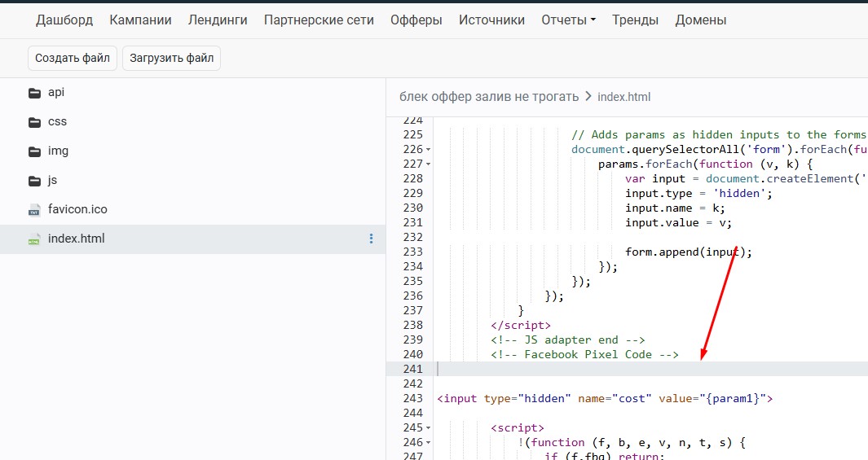Select the api folder name
The width and height of the screenshot is (868, 460).
click(56, 92)
